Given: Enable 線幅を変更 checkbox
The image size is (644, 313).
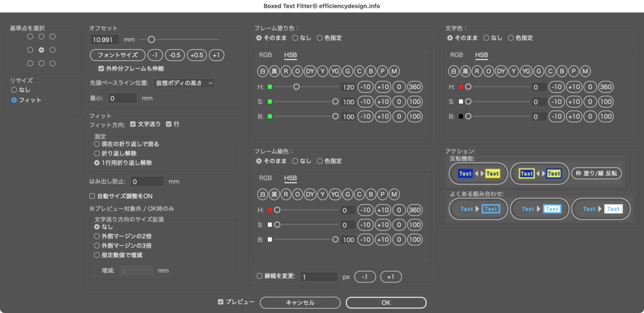Looking at the screenshot, I should (276, 276).
